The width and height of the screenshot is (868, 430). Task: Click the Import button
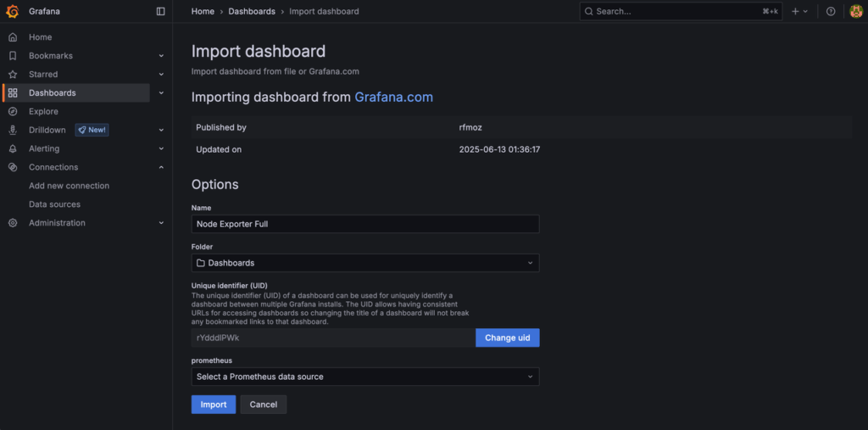tap(214, 405)
